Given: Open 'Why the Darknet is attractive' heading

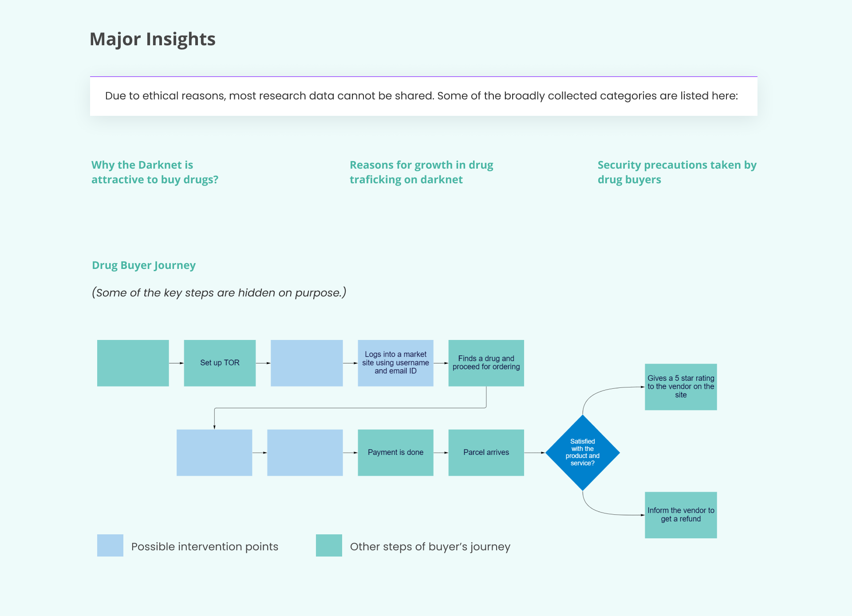Looking at the screenshot, I should (x=155, y=172).
